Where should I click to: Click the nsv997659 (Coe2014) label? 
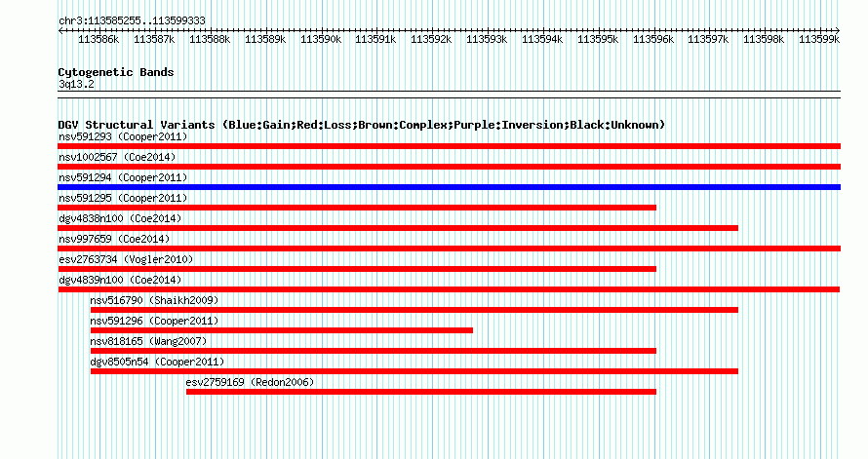click(114, 239)
